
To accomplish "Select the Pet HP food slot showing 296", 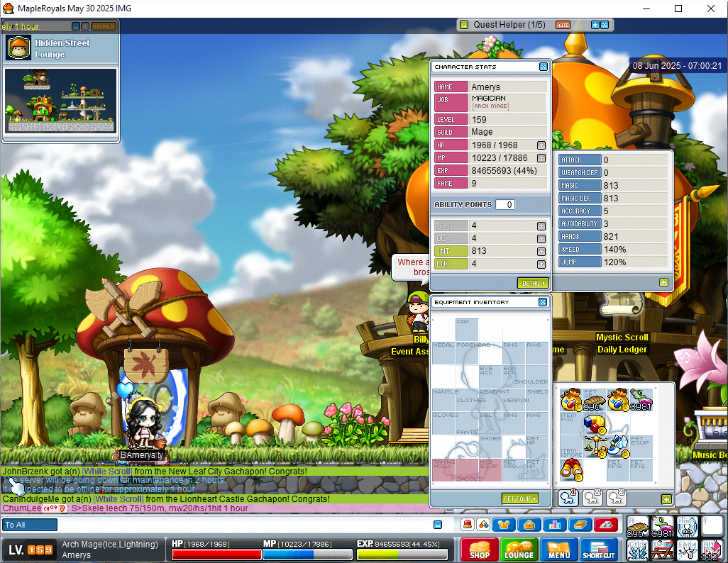I will pyautogui.click(x=595, y=400).
